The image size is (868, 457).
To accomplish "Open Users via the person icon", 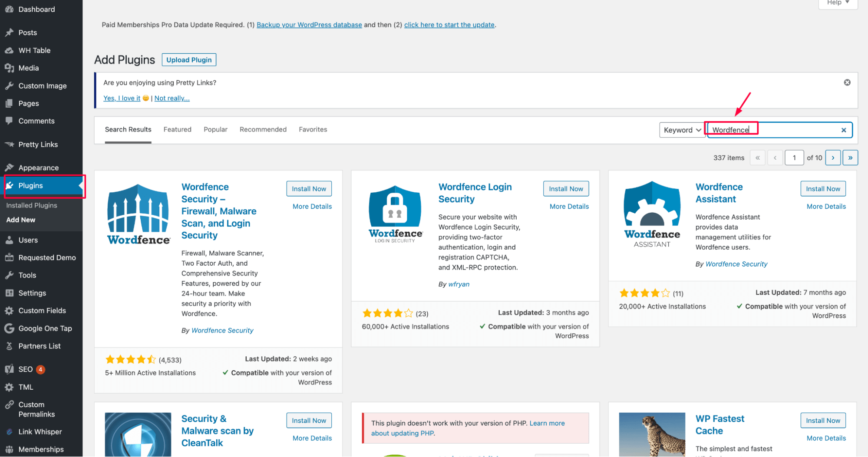I will [x=9, y=240].
